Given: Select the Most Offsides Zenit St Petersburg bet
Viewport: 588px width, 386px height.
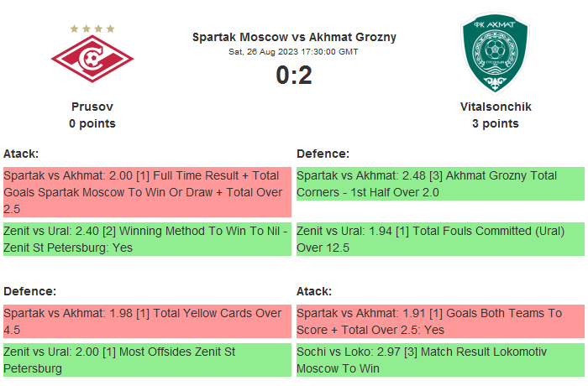Looking at the screenshot, I should 147,360.
